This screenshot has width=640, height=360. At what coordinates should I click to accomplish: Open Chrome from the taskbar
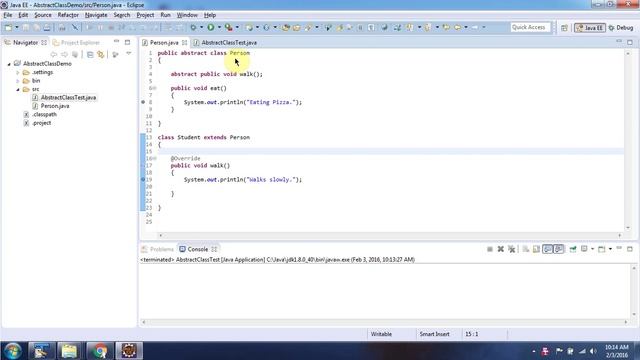99,351
